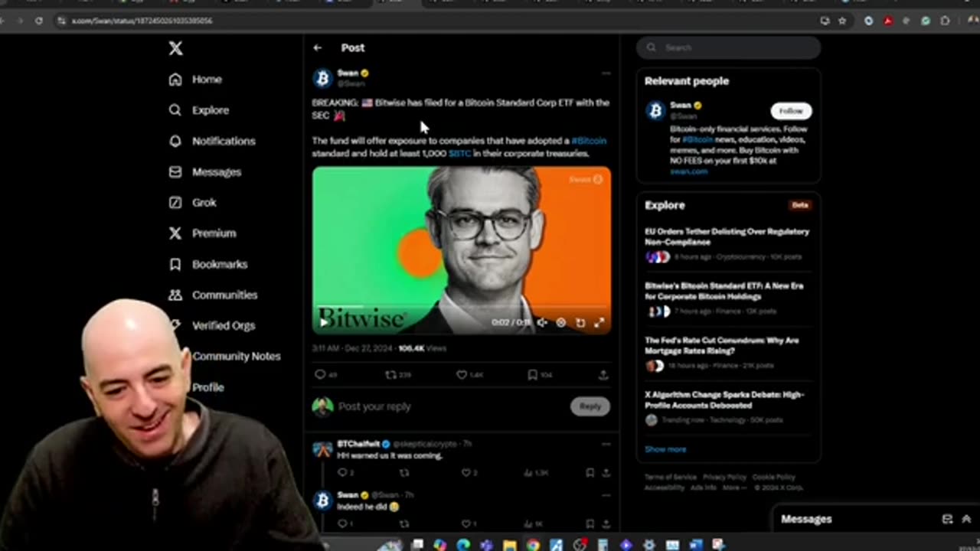Viewport: 980px width, 551px height.
Task: Go back using the Post arrow
Action: pos(318,47)
